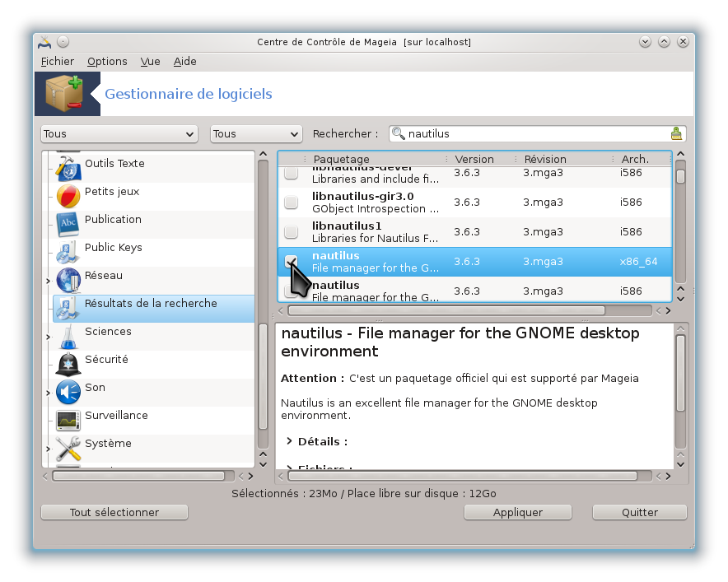Screen dimensions: 728x582
Task: Toggle the libnautilus-devel checkbox
Action: coord(291,173)
